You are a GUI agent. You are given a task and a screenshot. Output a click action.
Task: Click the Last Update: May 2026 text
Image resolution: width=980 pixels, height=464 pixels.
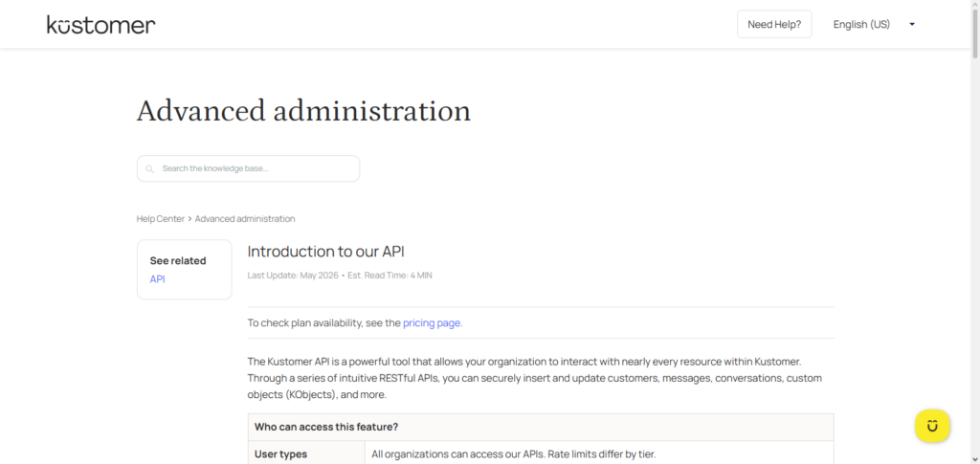coord(293,275)
